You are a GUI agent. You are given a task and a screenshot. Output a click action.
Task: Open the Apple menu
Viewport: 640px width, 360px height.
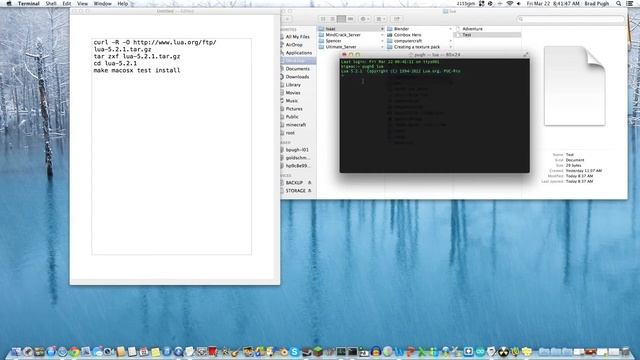[x=9, y=3]
